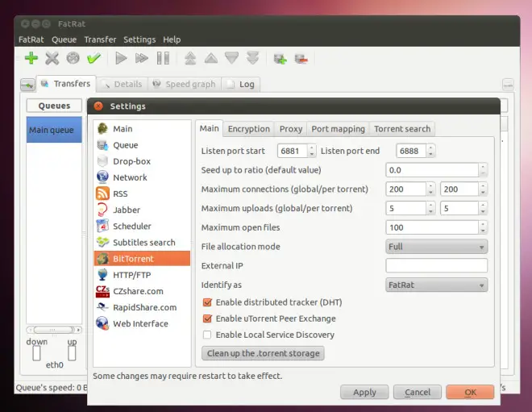Image resolution: width=532 pixels, height=412 pixels.
Task: Click the single up arrow move icon
Action: pyautogui.click(x=211, y=58)
